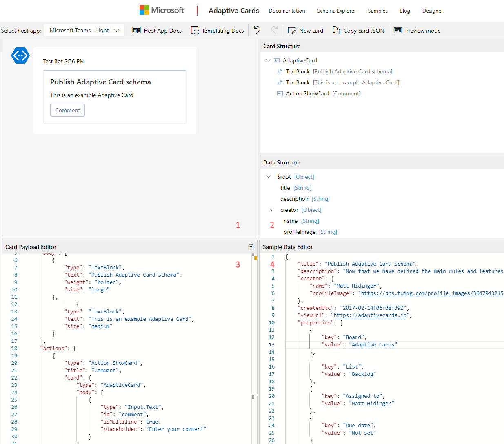Open the Blog page
The height and width of the screenshot is (444, 504).
pyautogui.click(x=405, y=11)
